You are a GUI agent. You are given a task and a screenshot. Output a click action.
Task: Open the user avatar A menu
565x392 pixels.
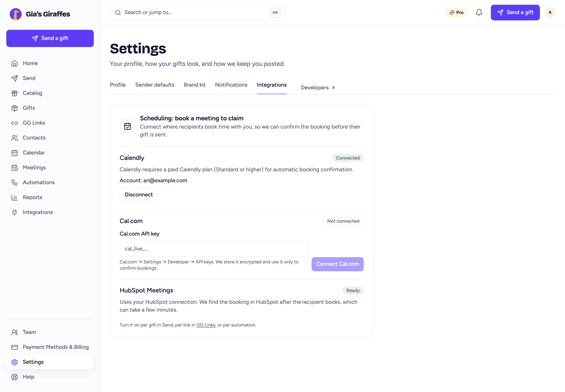pyautogui.click(x=550, y=13)
